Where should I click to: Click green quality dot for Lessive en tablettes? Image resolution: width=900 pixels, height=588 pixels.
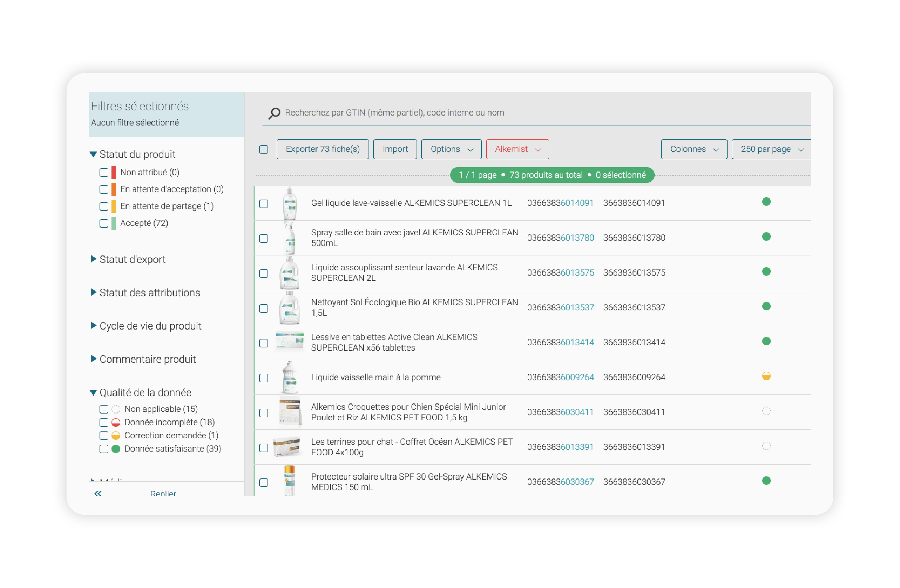pyautogui.click(x=766, y=341)
